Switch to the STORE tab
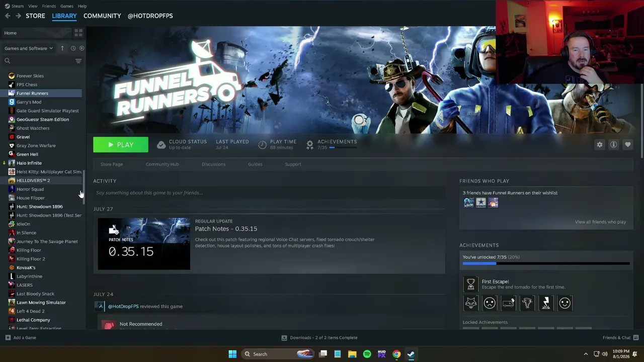This screenshot has width=644, height=362. [35, 16]
